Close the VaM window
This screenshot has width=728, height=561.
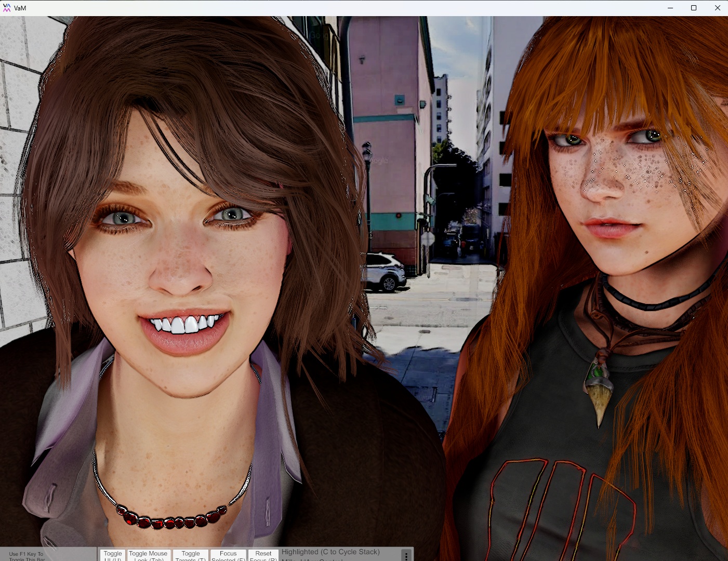click(717, 8)
